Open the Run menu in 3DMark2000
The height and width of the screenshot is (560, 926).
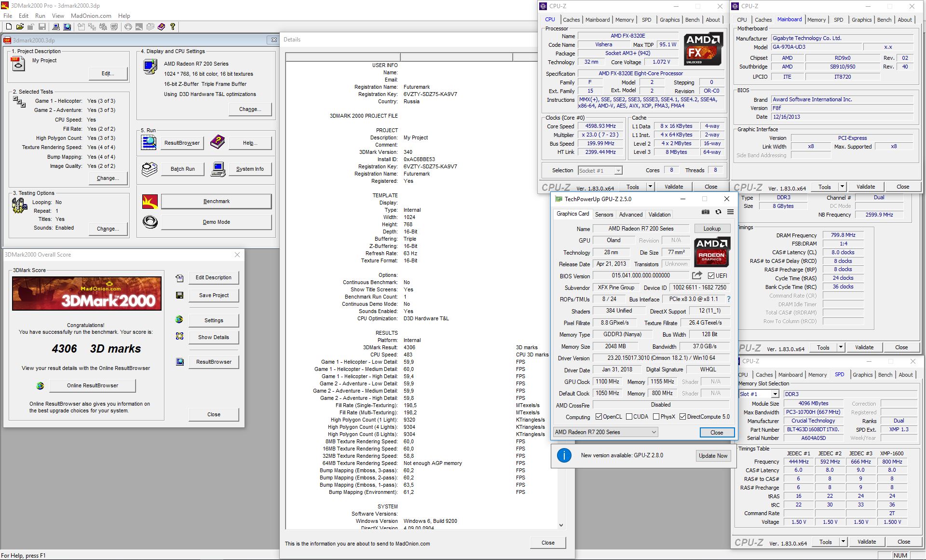pyautogui.click(x=40, y=16)
